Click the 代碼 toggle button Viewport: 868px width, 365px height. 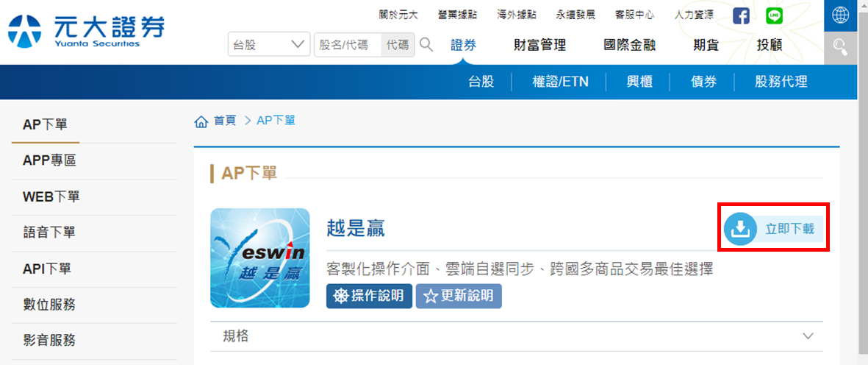[398, 45]
